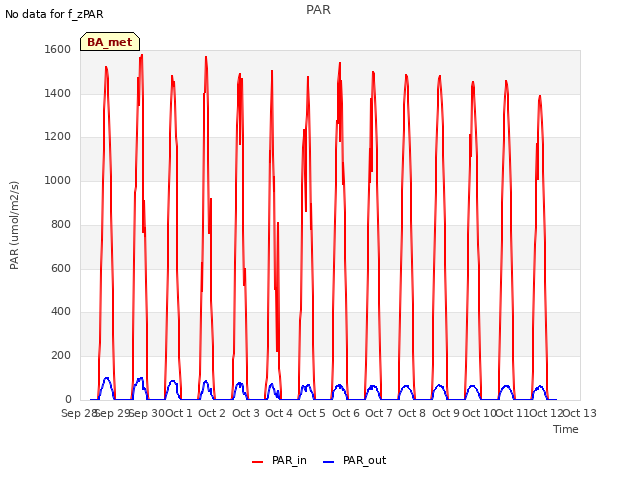Click the 'No data for f_zPAR' message

click(x=54, y=14)
